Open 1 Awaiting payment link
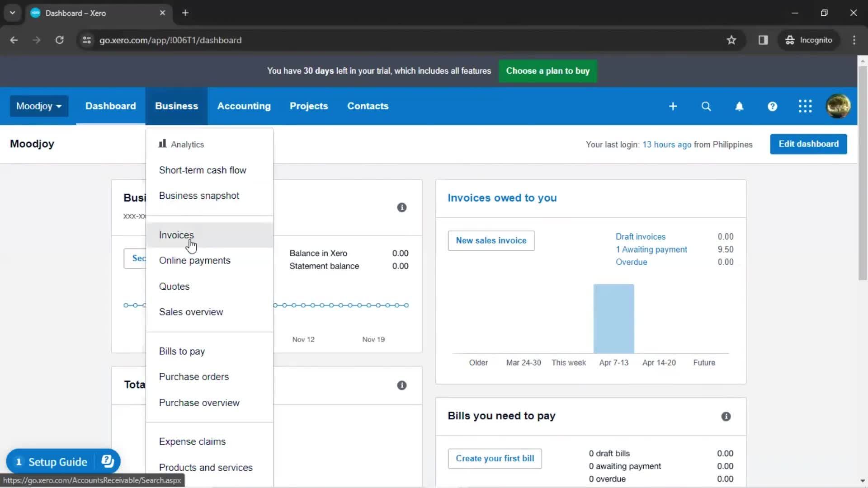 coord(651,249)
